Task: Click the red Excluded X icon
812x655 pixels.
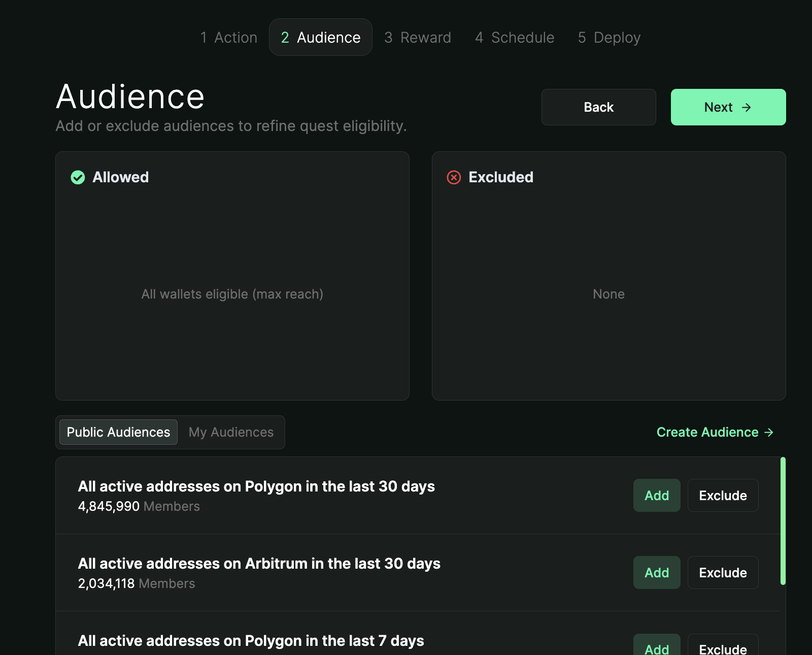Action: click(x=453, y=177)
